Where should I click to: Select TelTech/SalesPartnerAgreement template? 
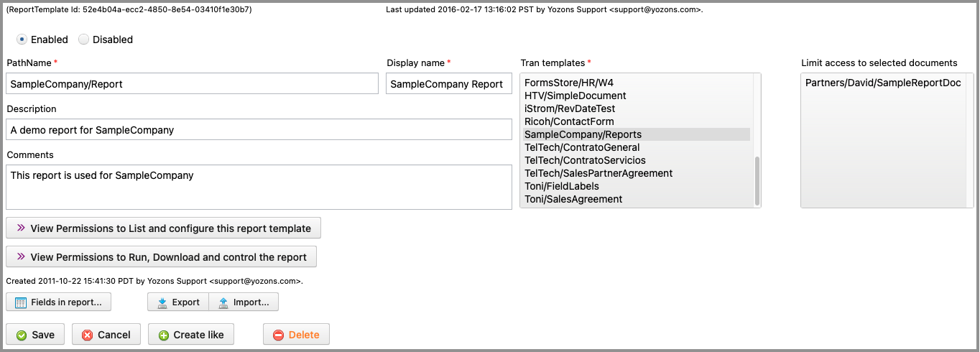point(598,173)
